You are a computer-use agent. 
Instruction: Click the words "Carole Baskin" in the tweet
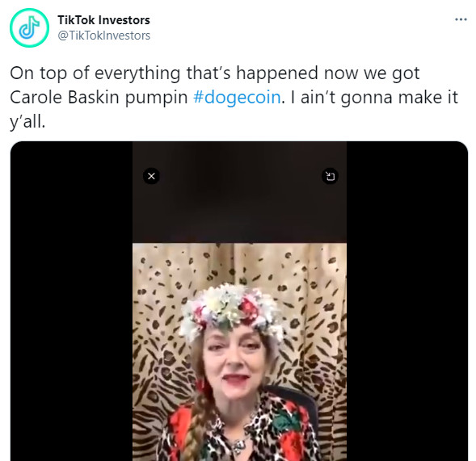[65, 98]
